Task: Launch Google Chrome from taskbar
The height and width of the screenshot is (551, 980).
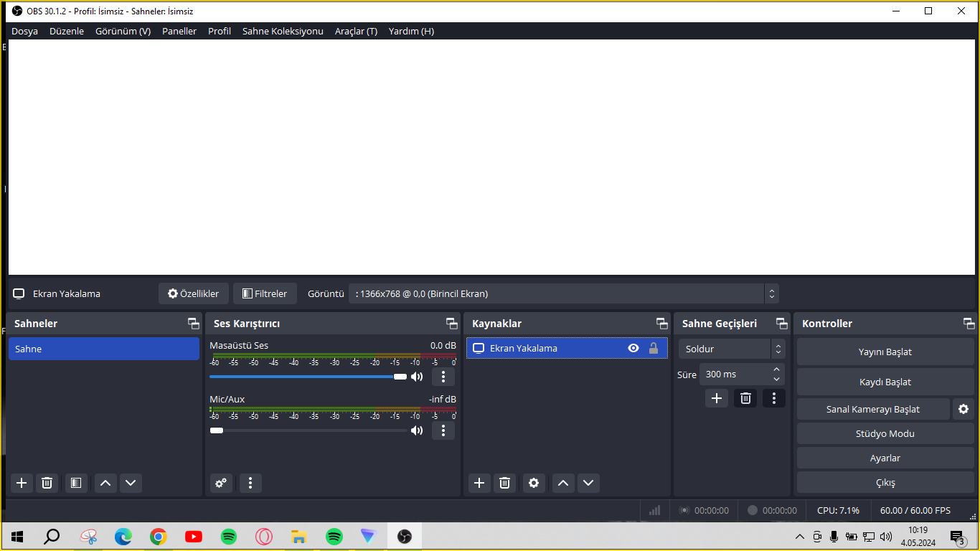Action: tap(159, 536)
